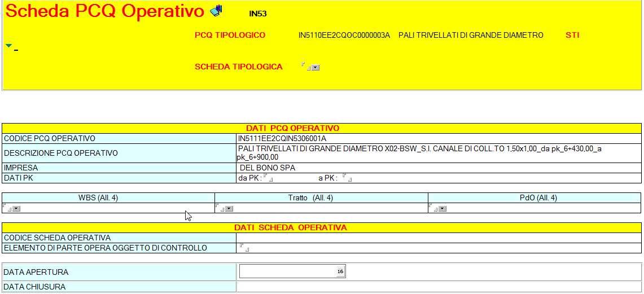Expand the teal twistie triangle in yellow header
Image resolution: width=644 pixels, height=294 pixels.
pyautogui.click(x=8, y=46)
